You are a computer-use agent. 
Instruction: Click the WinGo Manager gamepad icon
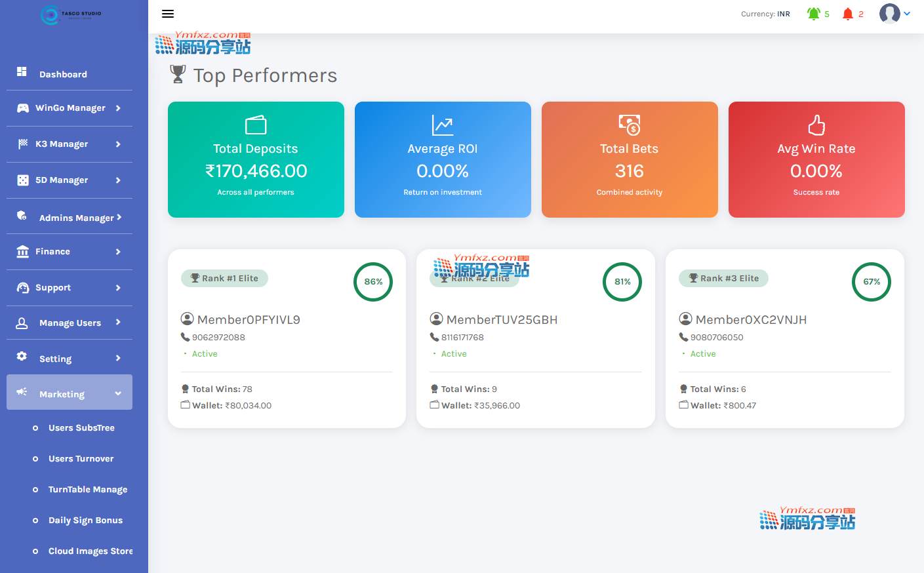click(23, 108)
